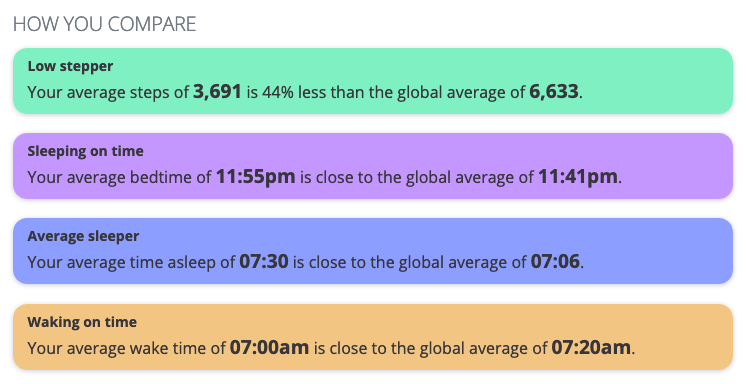Click your time asleep value 07:30

[x=264, y=262]
